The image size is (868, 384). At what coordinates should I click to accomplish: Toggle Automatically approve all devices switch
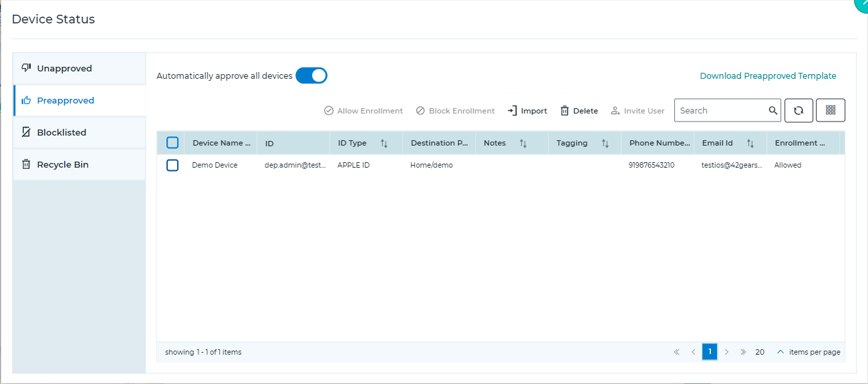click(311, 75)
